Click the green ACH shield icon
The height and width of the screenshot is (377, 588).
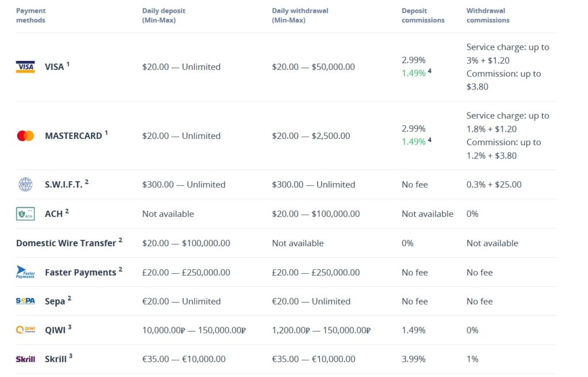[25, 214]
